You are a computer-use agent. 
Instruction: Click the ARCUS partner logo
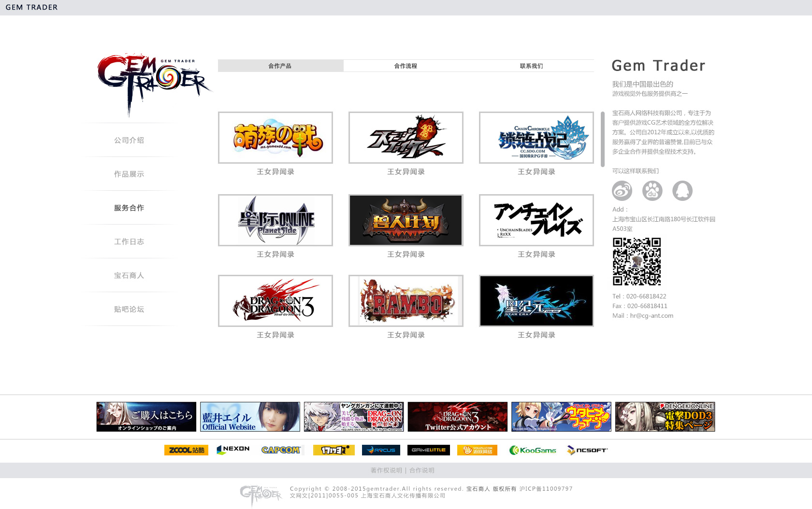click(381, 450)
